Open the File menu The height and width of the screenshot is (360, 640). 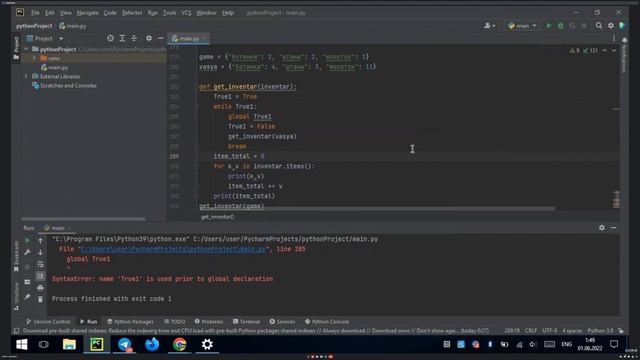click(36, 13)
